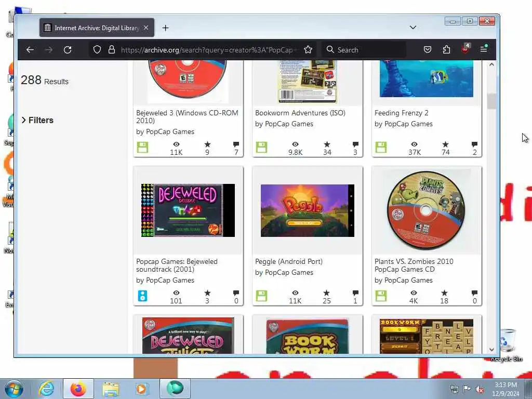This screenshot has height=399, width=532.
Task: Click the Firefox taskbar button
Action: (78, 389)
